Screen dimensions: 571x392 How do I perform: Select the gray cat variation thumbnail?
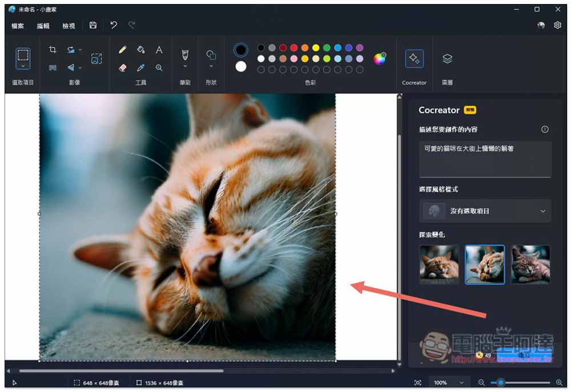[530, 264]
